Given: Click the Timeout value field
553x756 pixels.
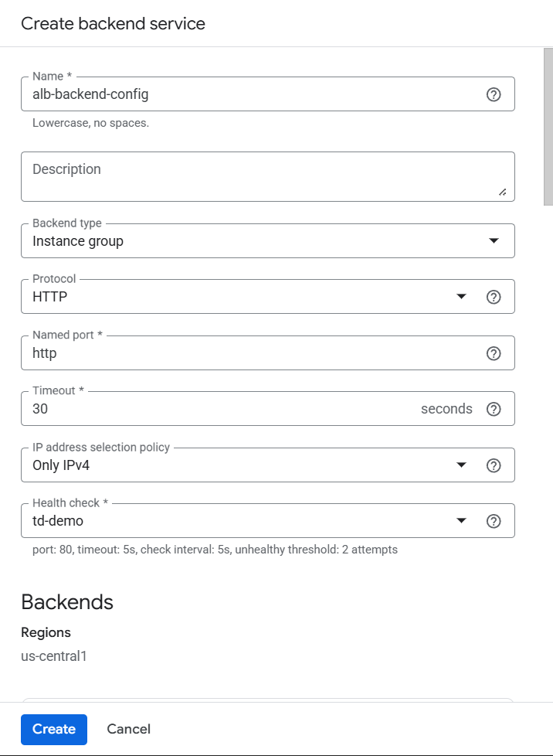Looking at the screenshot, I should [x=216, y=409].
